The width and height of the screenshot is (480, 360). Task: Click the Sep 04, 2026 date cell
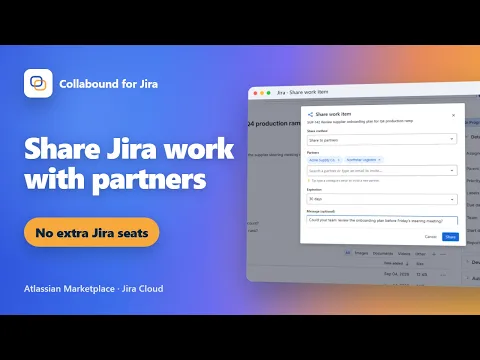[x=396, y=274]
